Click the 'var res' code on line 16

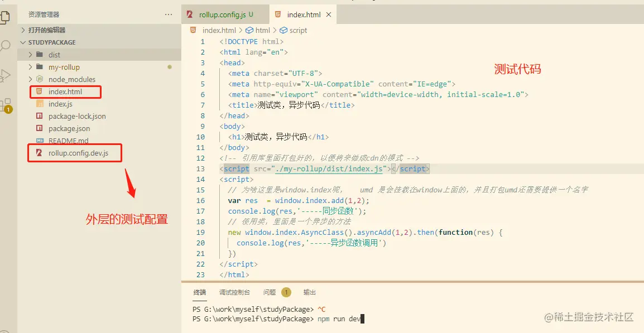(243, 201)
